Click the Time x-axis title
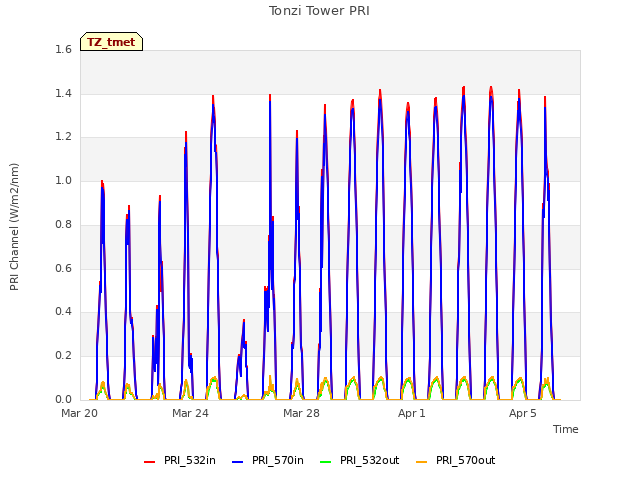Viewport: 640px width, 480px height. tap(566, 429)
